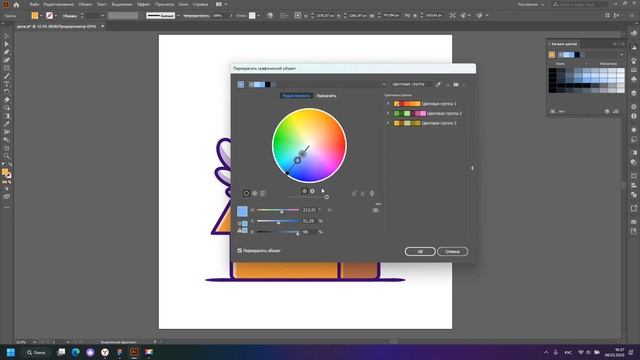Open the workspace switcher dropdown at top right

pyautogui.click(x=531, y=4)
